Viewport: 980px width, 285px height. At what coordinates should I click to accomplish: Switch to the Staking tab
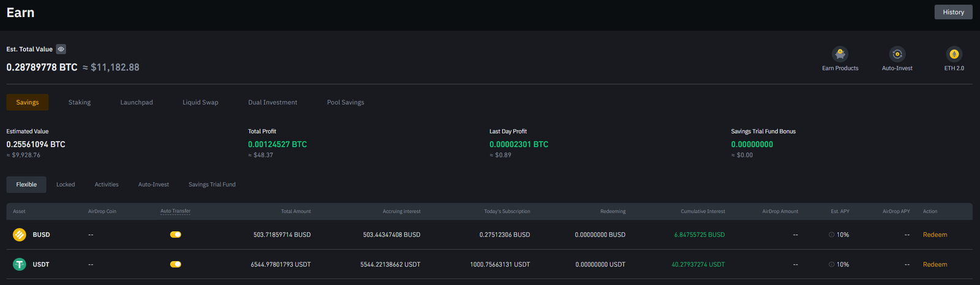click(x=80, y=103)
